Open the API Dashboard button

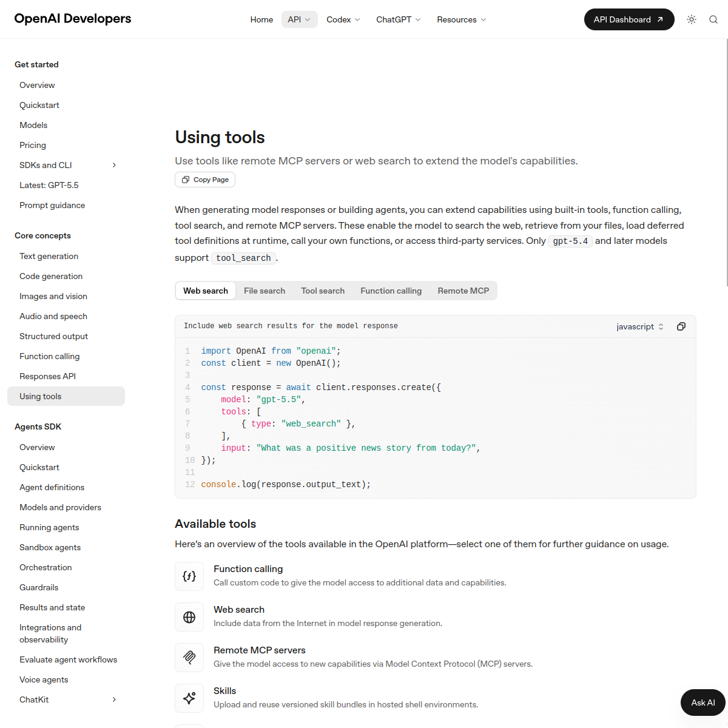point(629,19)
